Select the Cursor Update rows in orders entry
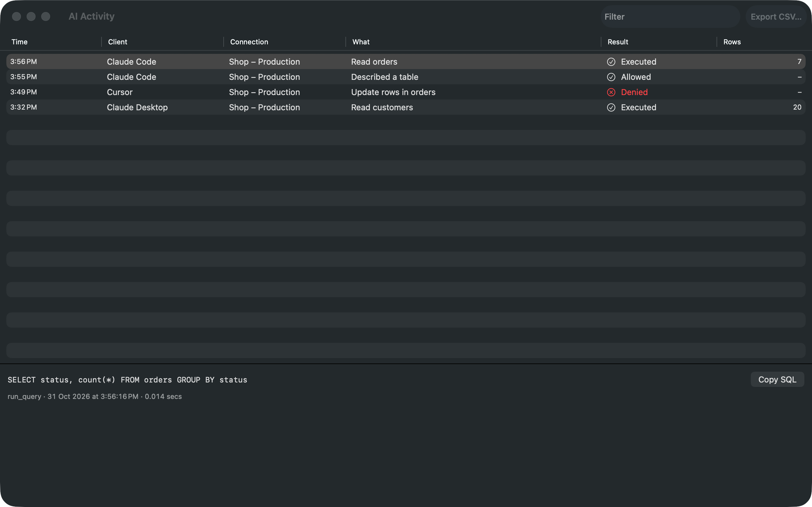 pyautogui.click(x=406, y=92)
